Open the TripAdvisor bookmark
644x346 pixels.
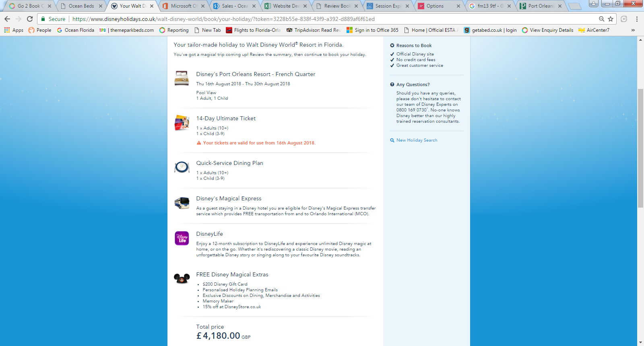(314, 30)
